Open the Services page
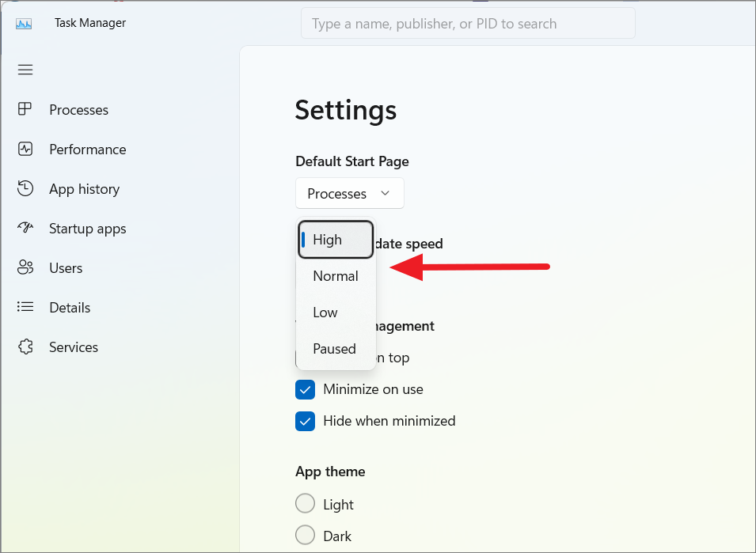 click(x=74, y=347)
